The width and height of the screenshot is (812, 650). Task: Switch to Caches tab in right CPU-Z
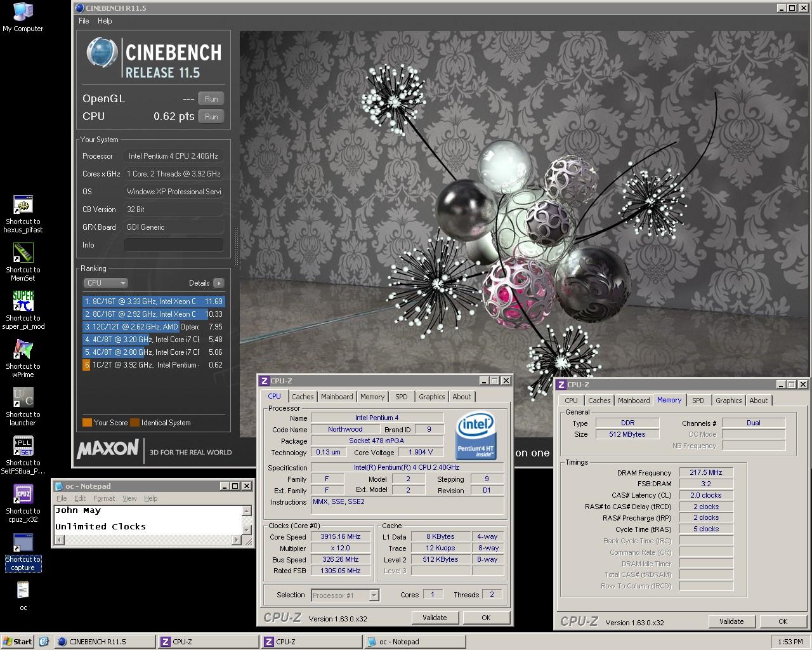point(599,401)
